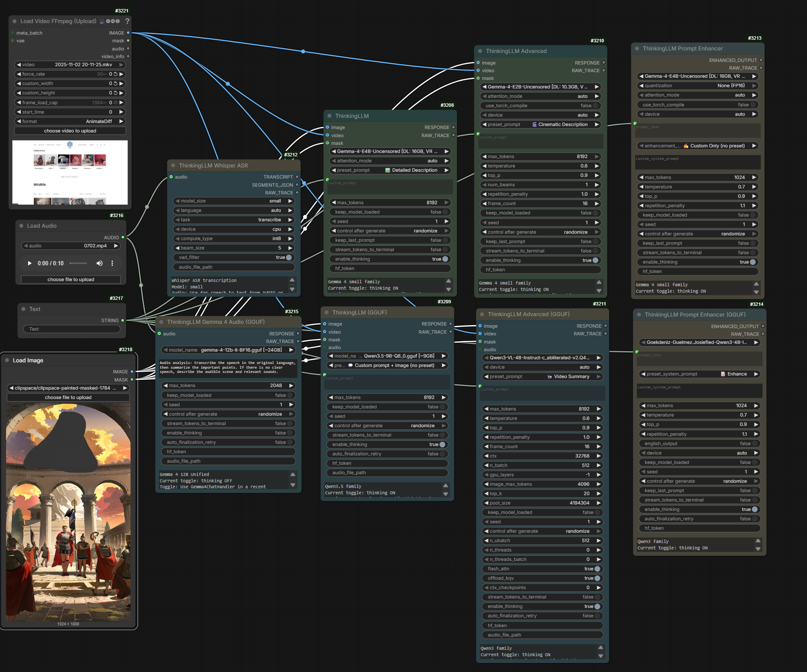Click IMAGE output port of Load Video node
The width and height of the screenshot is (807, 672).
point(128,32)
